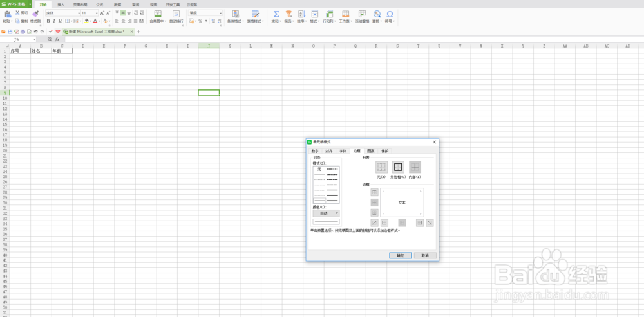Select the 无 (N) preset border
Viewport: 644px width, 317px height.
(381, 167)
